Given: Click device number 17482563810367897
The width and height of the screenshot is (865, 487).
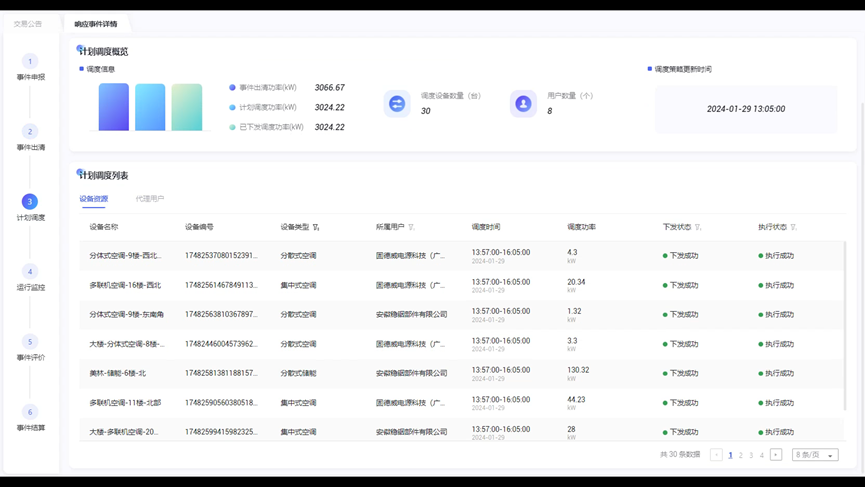Looking at the screenshot, I should [x=221, y=314].
